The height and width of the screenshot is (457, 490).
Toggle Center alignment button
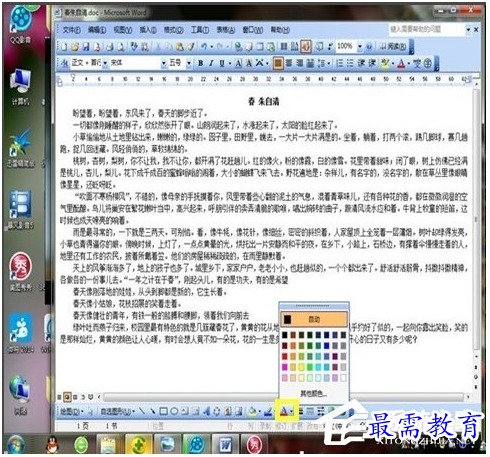(x=289, y=63)
